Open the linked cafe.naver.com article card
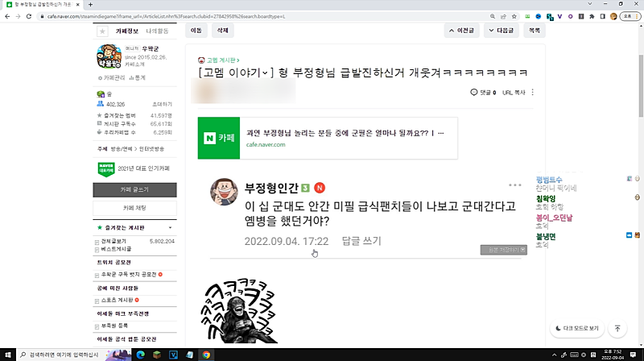644x361 pixels. pos(328,138)
